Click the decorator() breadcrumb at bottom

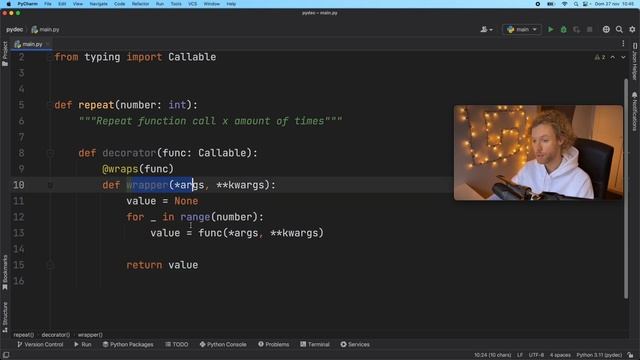pyautogui.click(x=56, y=335)
